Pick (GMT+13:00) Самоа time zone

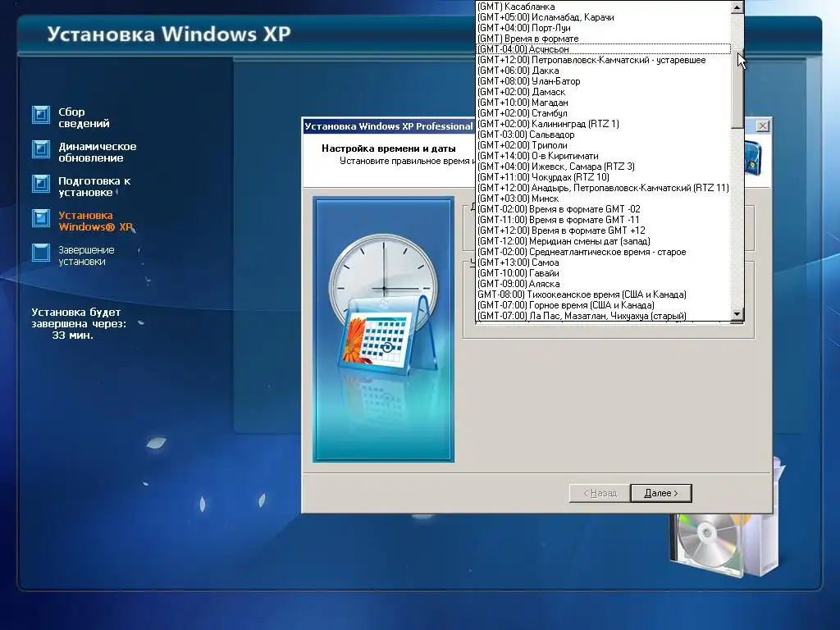tap(603, 262)
